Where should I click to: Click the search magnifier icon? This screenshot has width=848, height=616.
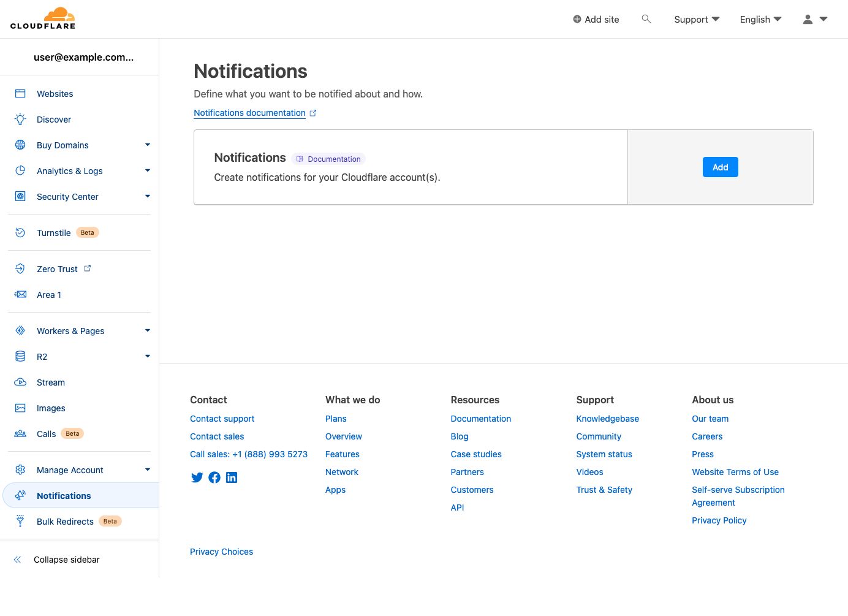pyautogui.click(x=646, y=19)
